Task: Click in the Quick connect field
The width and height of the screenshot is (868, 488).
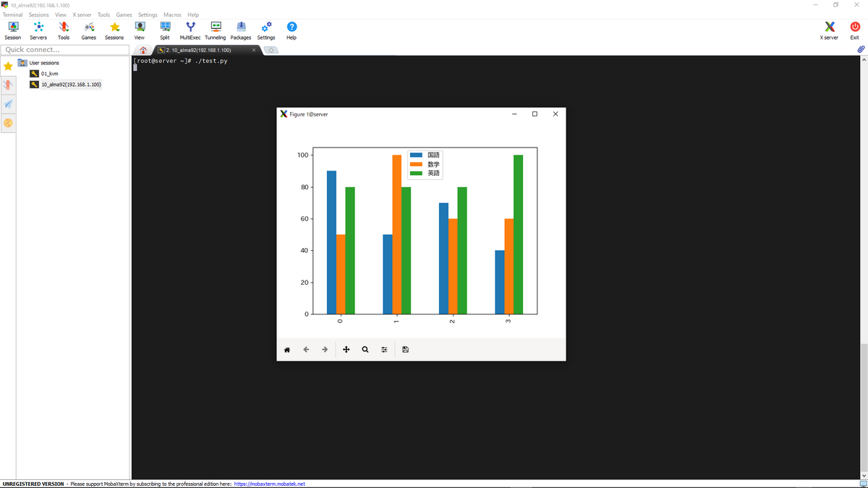Action: coord(65,49)
